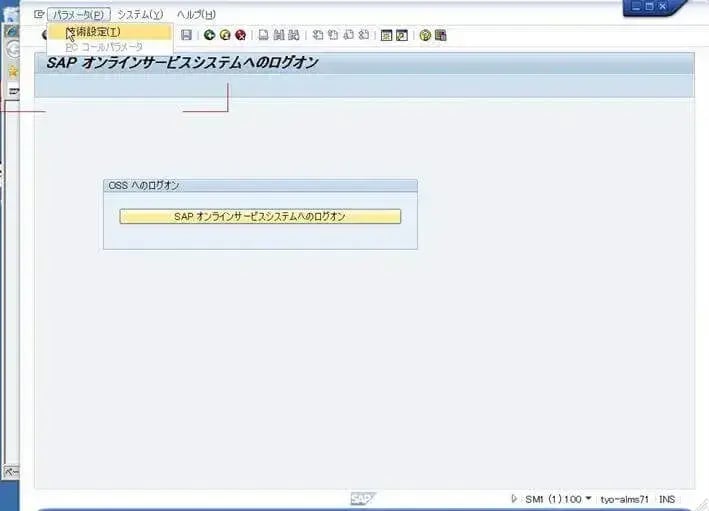Expand status bar with the triangle arrow
This screenshot has height=511, width=709.
point(515,498)
